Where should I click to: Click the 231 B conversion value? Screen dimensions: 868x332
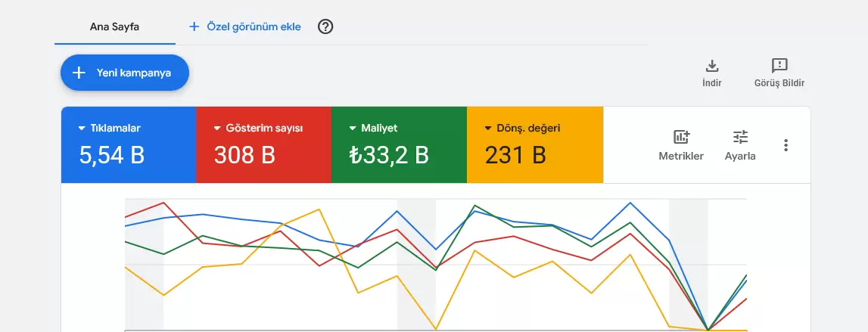click(x=515, y=156)
